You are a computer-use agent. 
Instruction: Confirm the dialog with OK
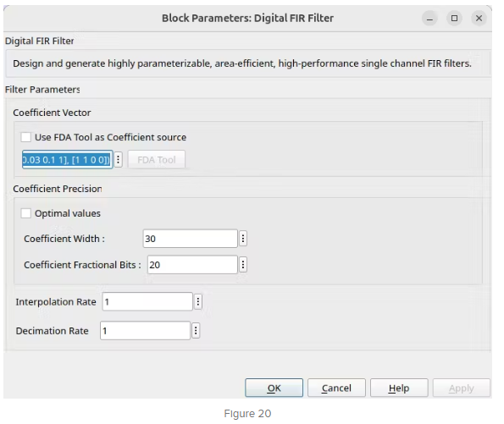point(274,388)
